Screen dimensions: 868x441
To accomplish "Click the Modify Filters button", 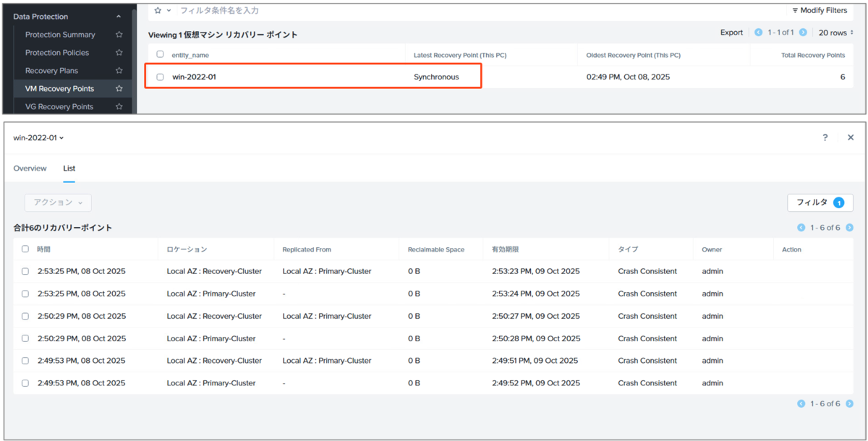I will 820,11.
